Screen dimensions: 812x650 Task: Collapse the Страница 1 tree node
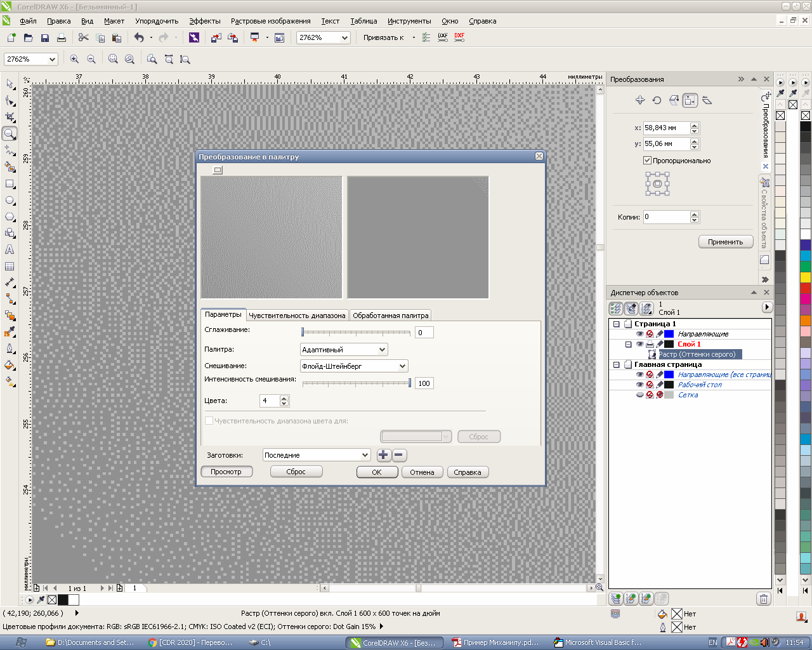[616, 324]
